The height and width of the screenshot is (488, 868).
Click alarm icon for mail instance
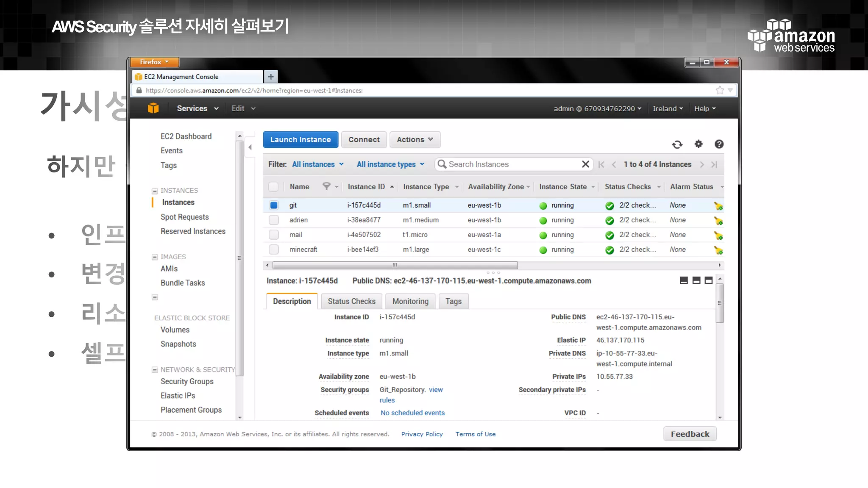coord(718,236)
